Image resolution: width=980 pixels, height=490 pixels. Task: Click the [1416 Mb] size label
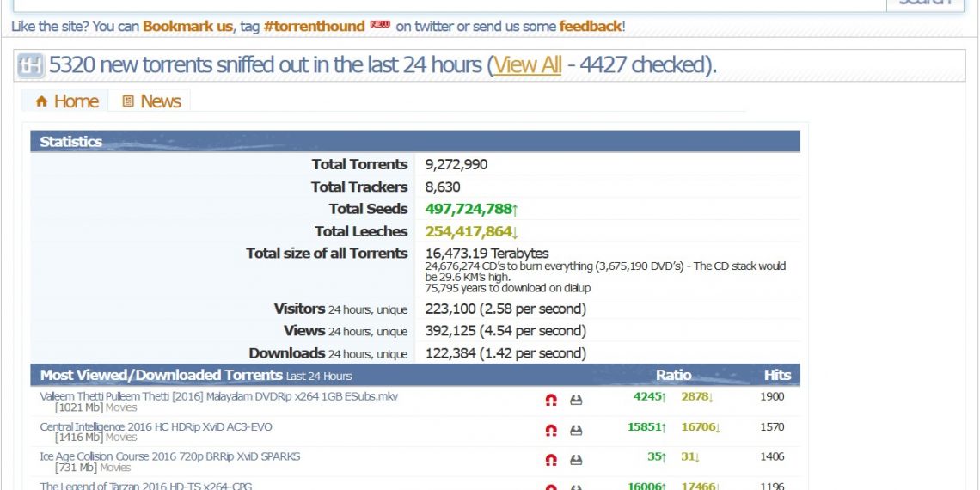pos(79,438)
